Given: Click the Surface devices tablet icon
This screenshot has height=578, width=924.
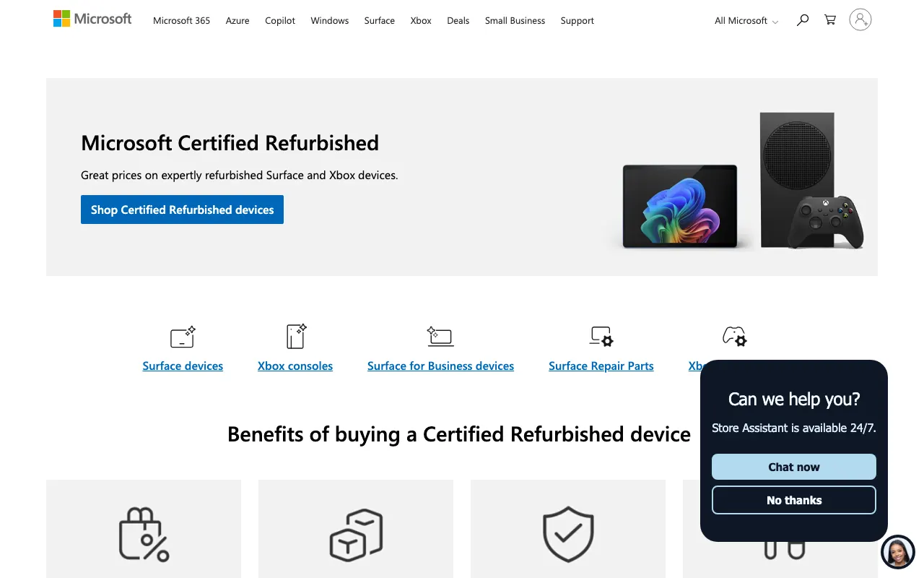Looking at the screenshot, I should click(x=183, y=337).
